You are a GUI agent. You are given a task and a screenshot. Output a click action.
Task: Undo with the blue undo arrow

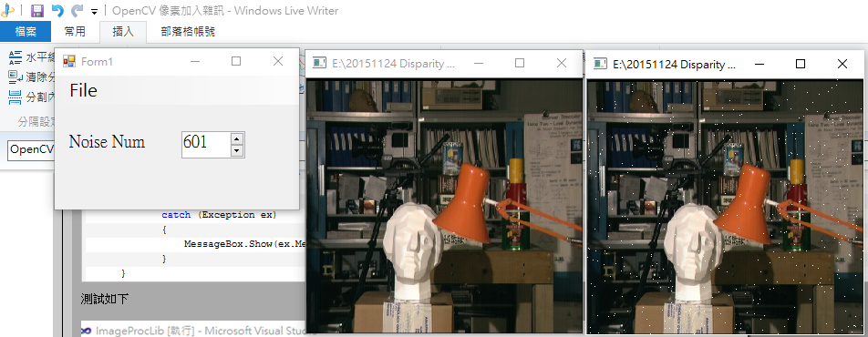(57, 11)
